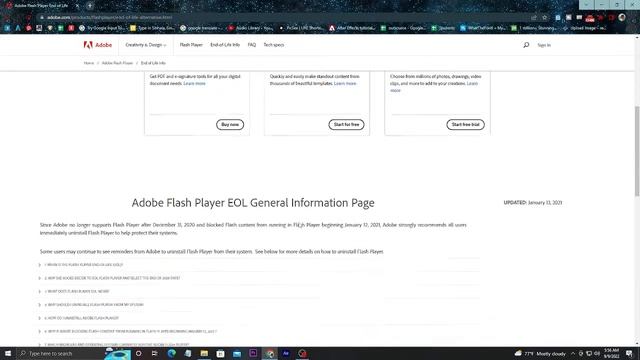The height and width of the screenshot is (360, 640).
Task: Click Learn more under standout content templates
Action: point(345,83)
